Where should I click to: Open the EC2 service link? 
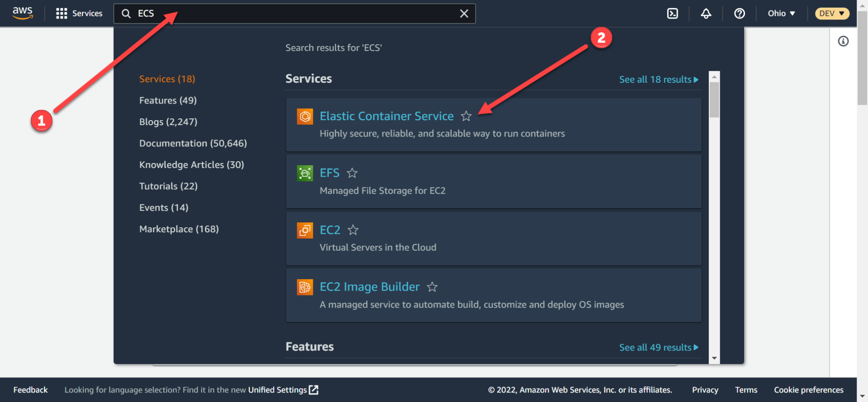pyautogui.click(x=330, y=230)
